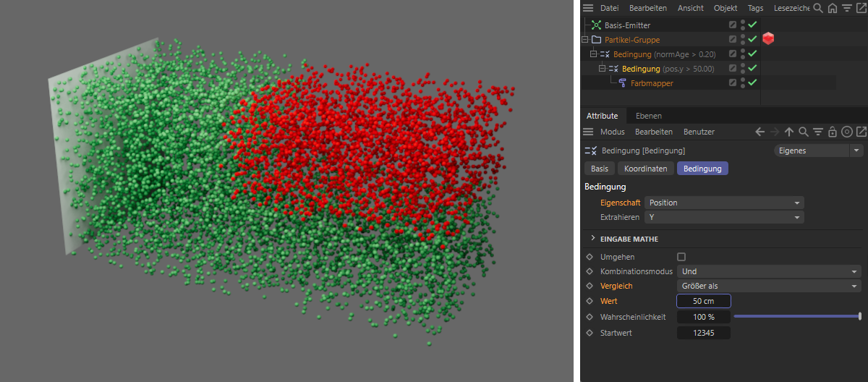Click the layer square icon for Partikel-Gruppe

(x=733, y=39)
